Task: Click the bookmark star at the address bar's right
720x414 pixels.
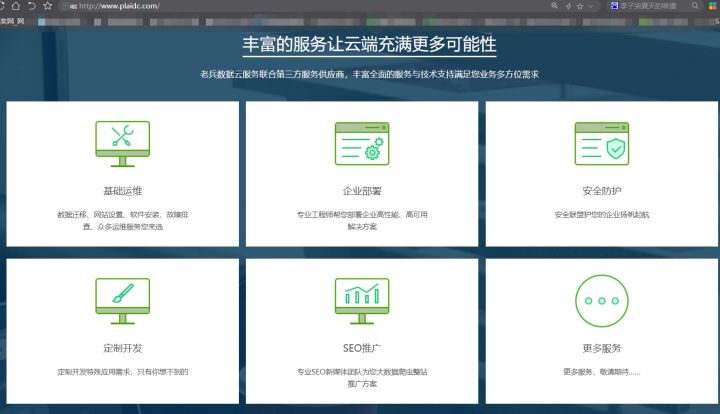Action: (580, 6)
